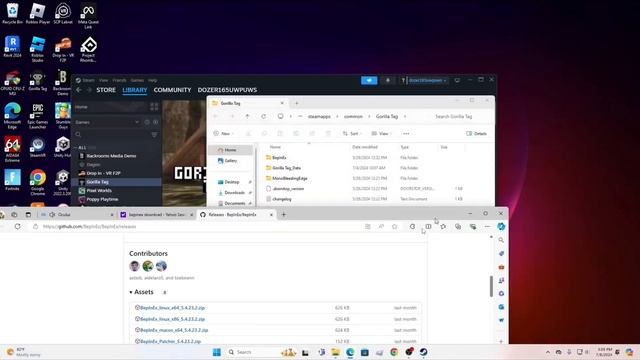Click the Up arrow in File Explorer

[247, 116]
